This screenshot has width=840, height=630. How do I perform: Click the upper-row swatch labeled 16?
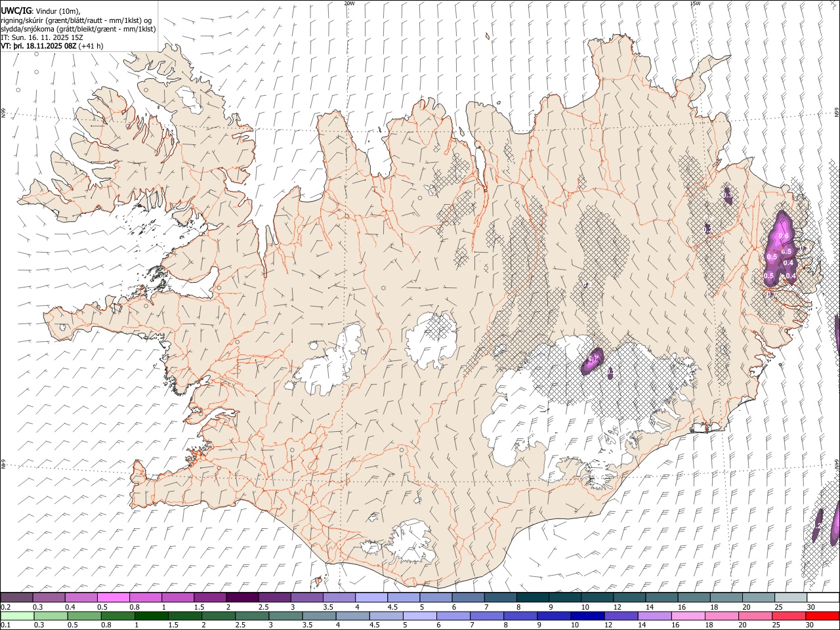tap(693, 597)
